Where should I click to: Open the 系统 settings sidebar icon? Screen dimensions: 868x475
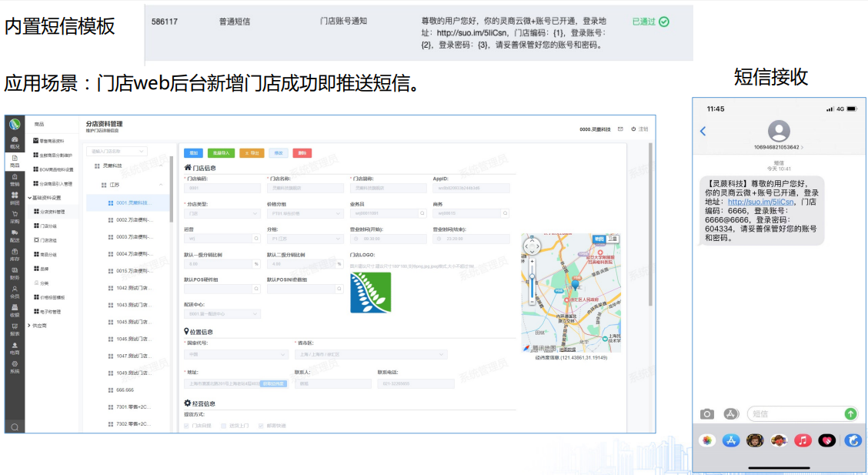(15, 367)
